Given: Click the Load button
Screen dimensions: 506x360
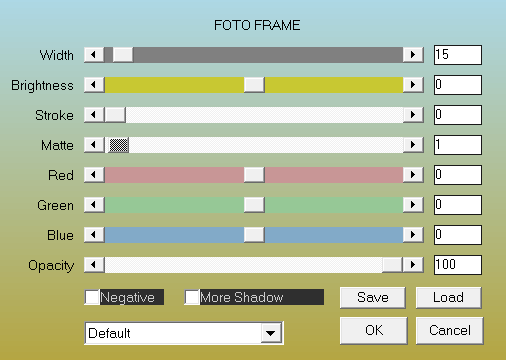Looking at the screenshot, I should coord(449,297).
